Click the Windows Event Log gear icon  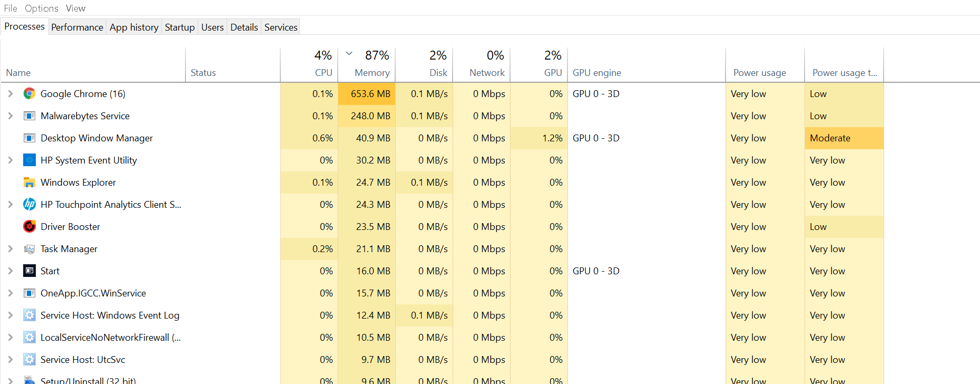pos(30,315)
